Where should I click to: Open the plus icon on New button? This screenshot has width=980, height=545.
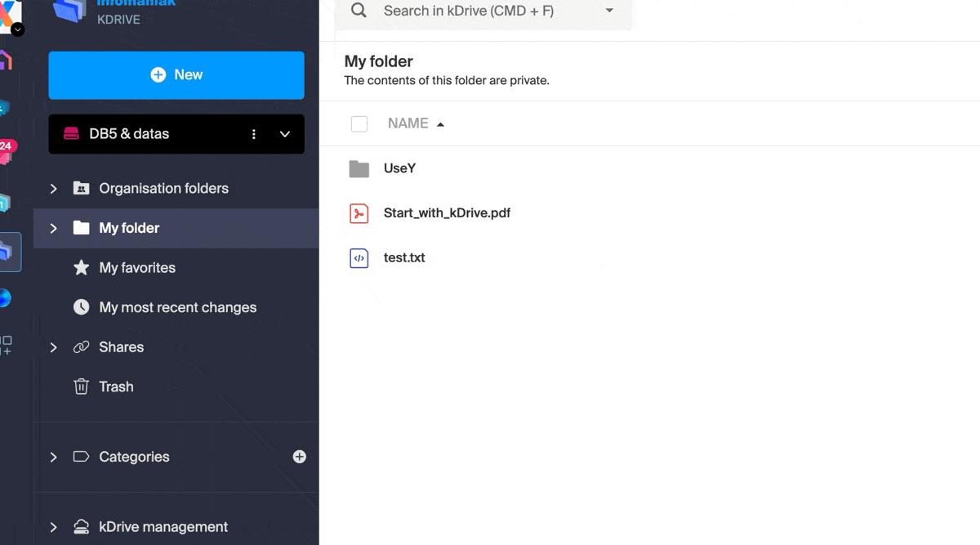click(158, 74)
